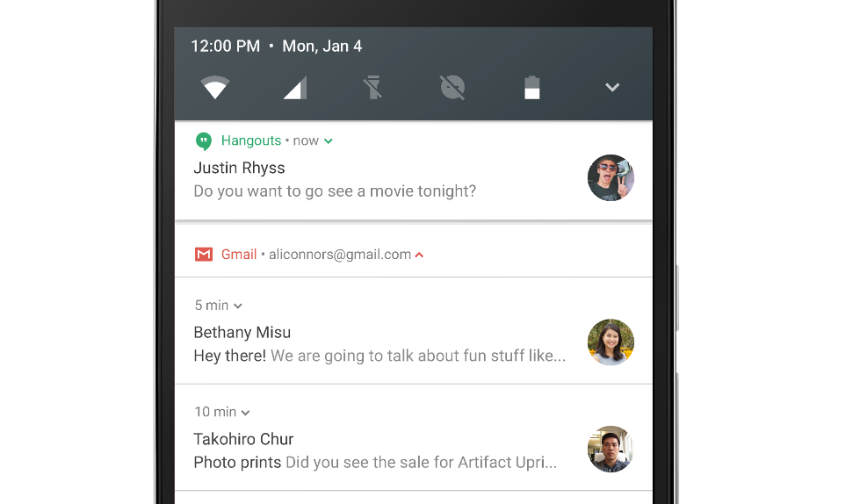Image resolution: width=860 pixels, height=504 pixels.
Task: Toggle the Do Not Disturb icon
Action: 452,88
